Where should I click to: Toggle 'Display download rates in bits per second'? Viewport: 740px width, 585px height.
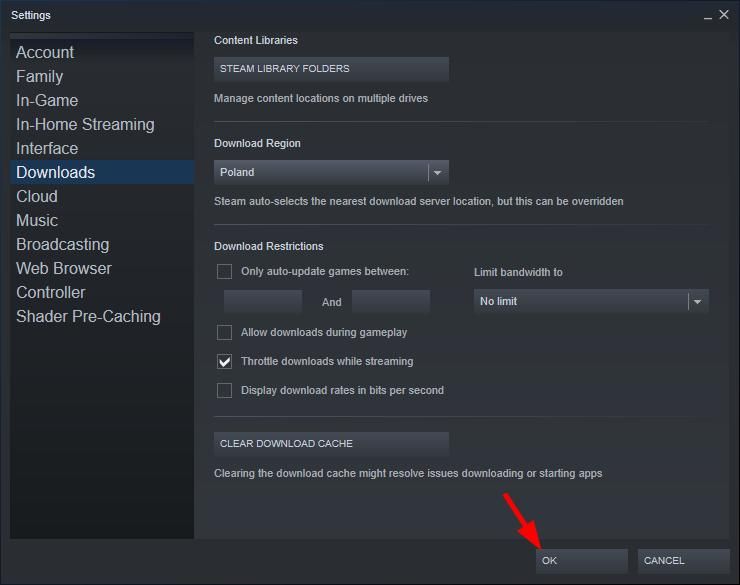[x=224, y=390]
